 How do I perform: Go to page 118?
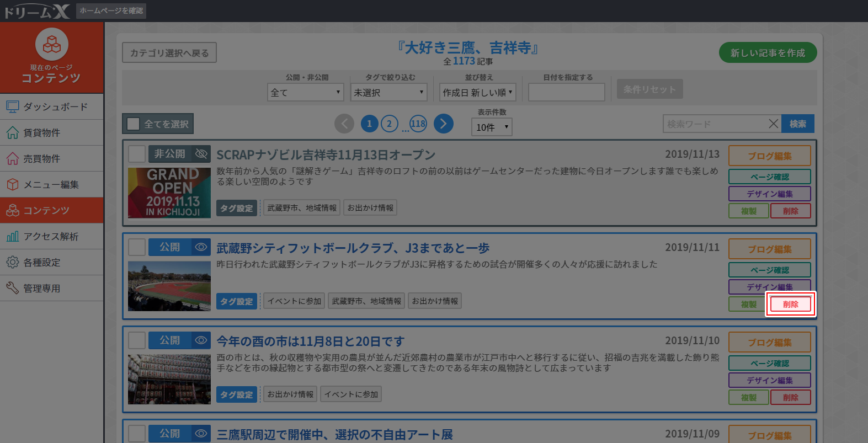[418, 124]
